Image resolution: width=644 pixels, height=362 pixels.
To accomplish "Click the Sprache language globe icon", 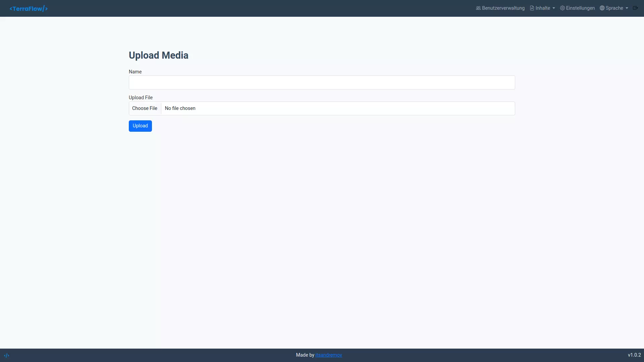I will coord(602,8).
